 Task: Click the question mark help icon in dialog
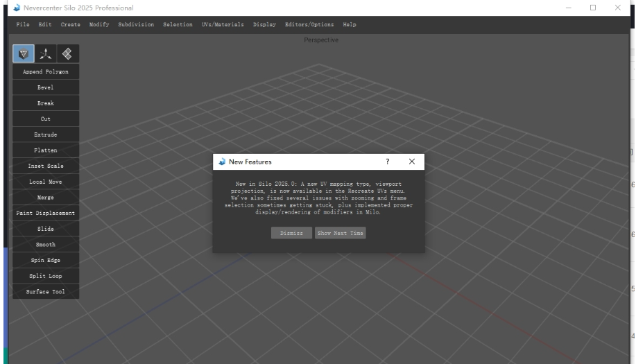tap(387, 162)
